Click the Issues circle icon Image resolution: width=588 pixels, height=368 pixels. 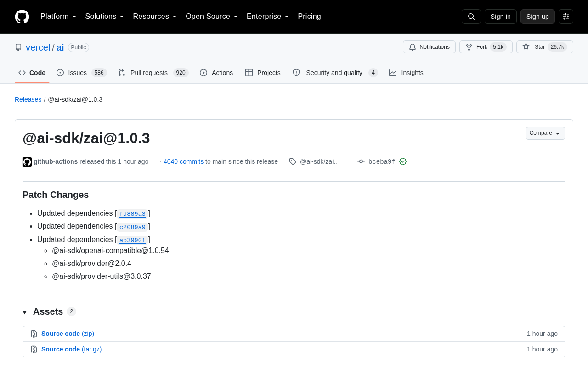pos(60,73)
